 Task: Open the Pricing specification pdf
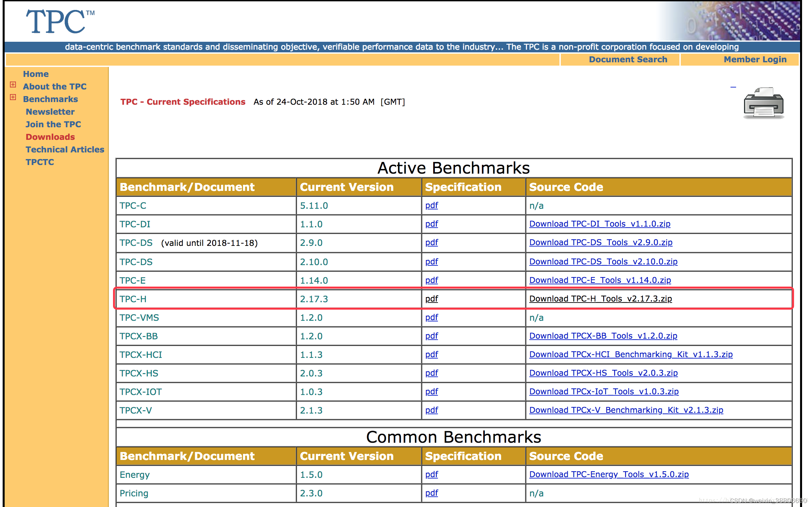point(431,493)
